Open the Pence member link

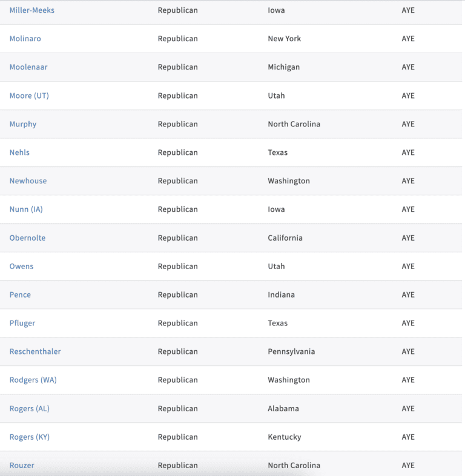click(20, 295)
